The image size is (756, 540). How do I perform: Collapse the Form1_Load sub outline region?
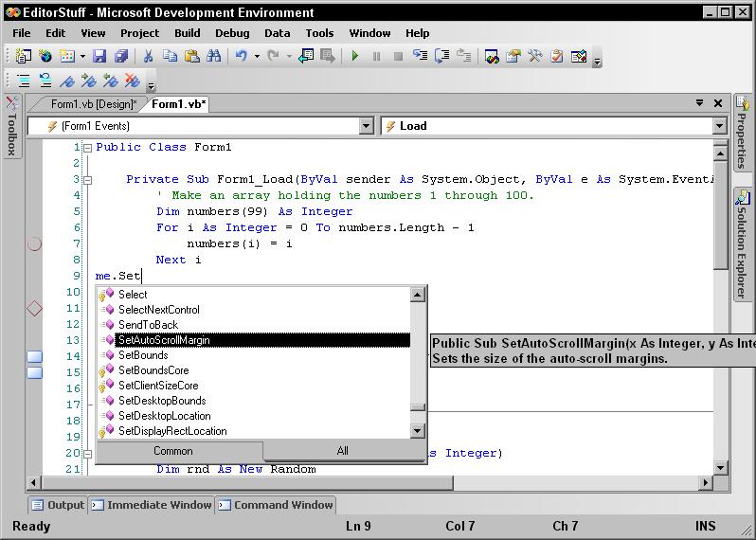(87, 180)
